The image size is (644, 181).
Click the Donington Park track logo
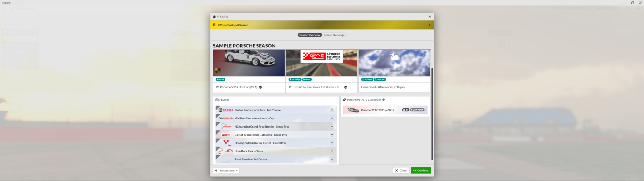226,143
